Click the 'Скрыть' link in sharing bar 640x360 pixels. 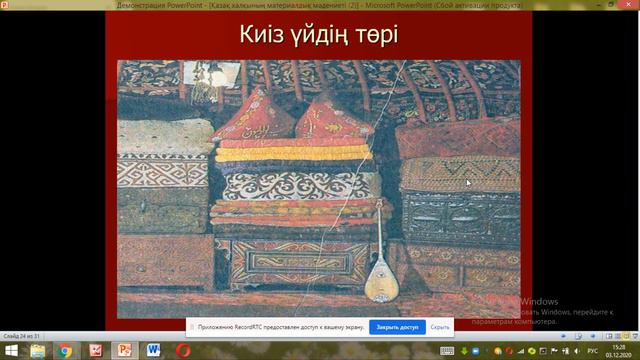click(x=440, y=327)
